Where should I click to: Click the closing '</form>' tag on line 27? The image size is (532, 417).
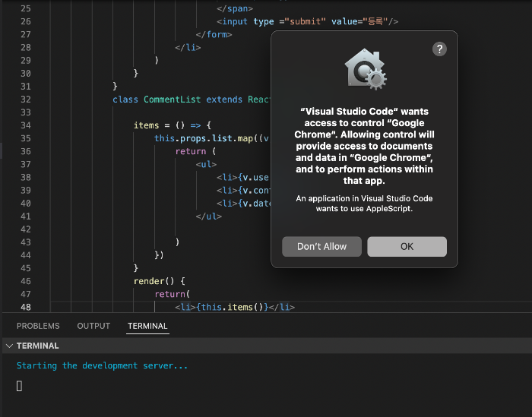tap(214, 35)
